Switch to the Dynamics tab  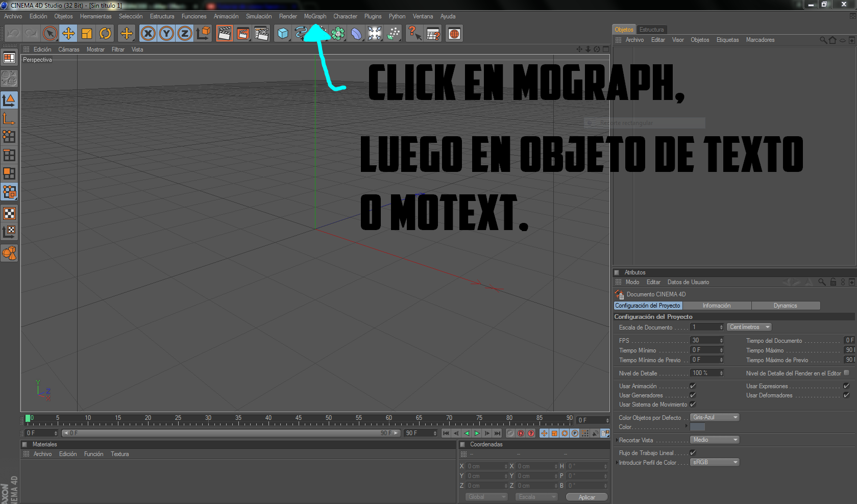pos(785,306)
